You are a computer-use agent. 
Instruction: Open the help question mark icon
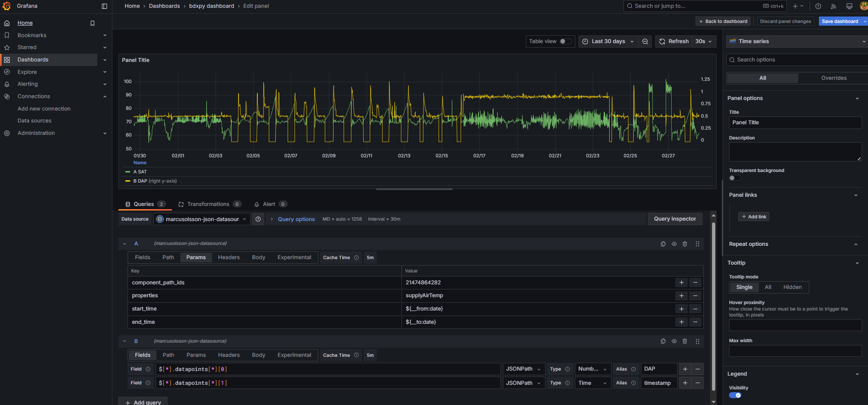click(x=818, y=6)
